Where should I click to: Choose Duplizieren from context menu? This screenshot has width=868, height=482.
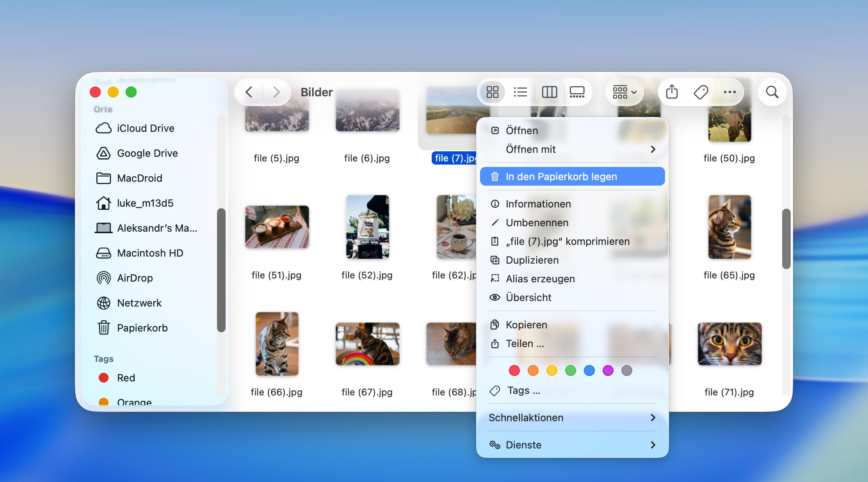[x=572, y=260]
